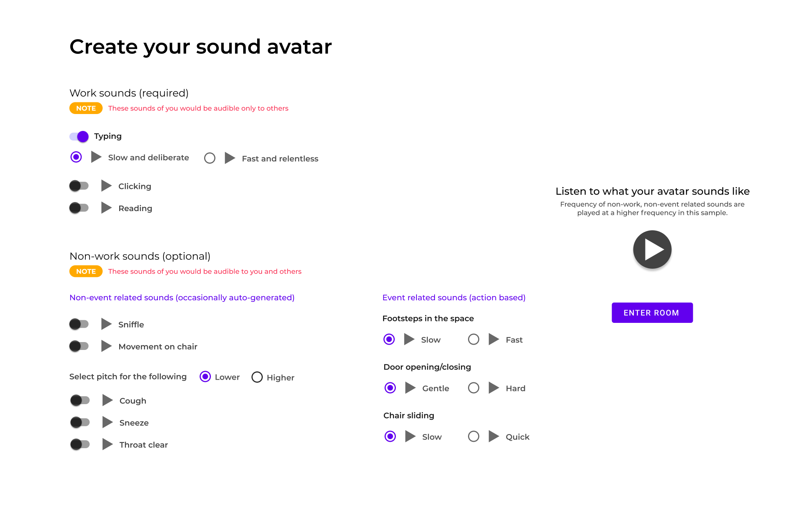The height and width of the screenshot is (508, 812).
Task: Select 'Quick' for chair sliding
Action: [473, 437]
